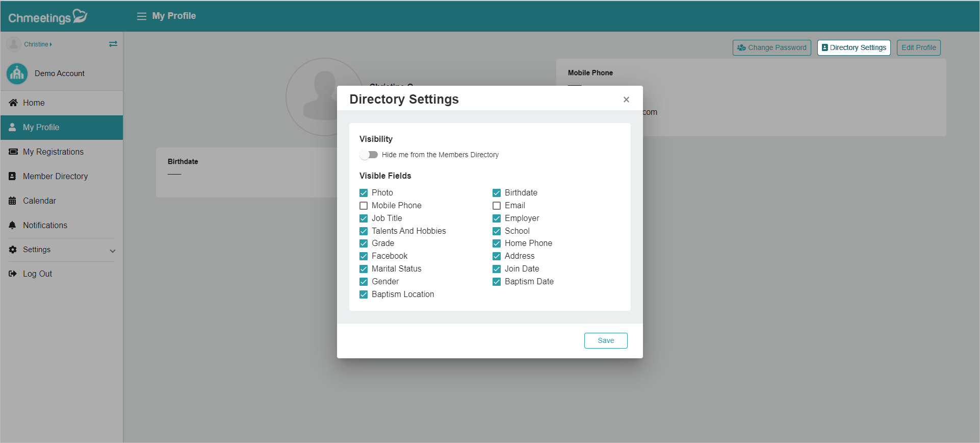980x443 pixels.
Task: Check the Mobile Phone checkbox
Action: click(364, 206)
